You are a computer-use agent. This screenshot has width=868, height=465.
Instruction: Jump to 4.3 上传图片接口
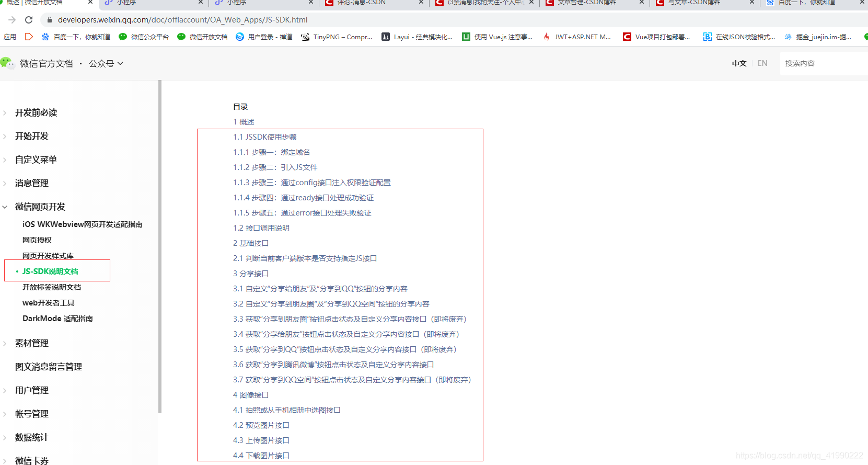click(x=261, y=440)
